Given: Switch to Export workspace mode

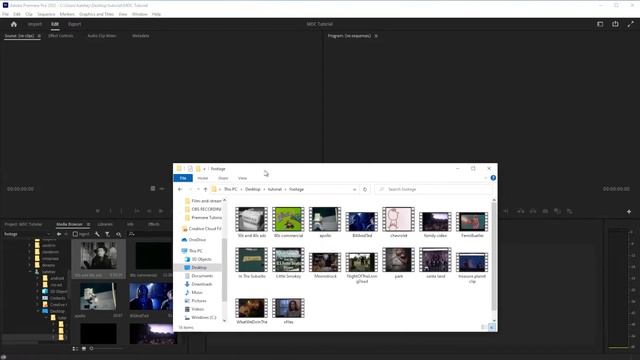Looking at the screenshot, I should pyautogui.click(x=74, y=24).
